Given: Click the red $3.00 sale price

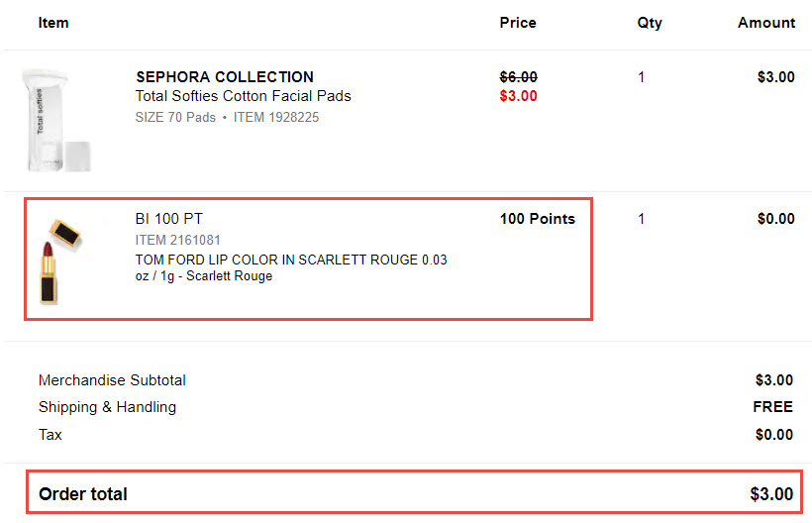Looking at the screenshot, I should [x=518, y=96].
